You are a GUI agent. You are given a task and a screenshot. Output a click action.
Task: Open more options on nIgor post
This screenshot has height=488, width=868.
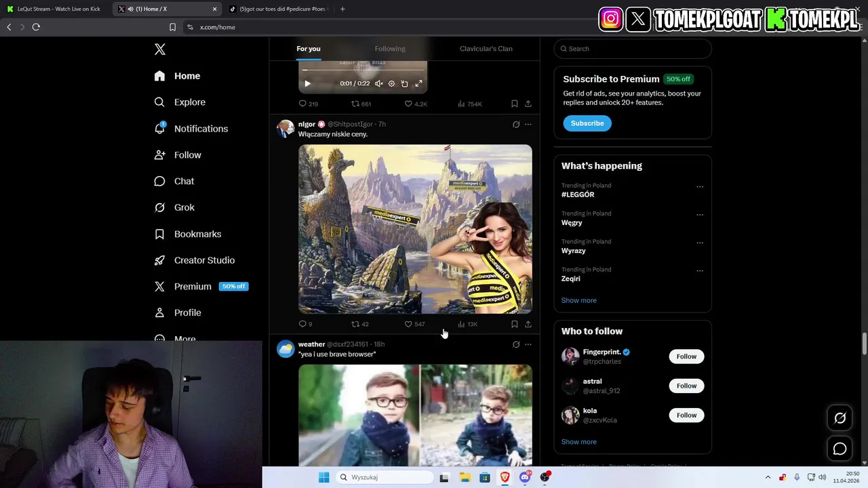click(x=528, y=124)
